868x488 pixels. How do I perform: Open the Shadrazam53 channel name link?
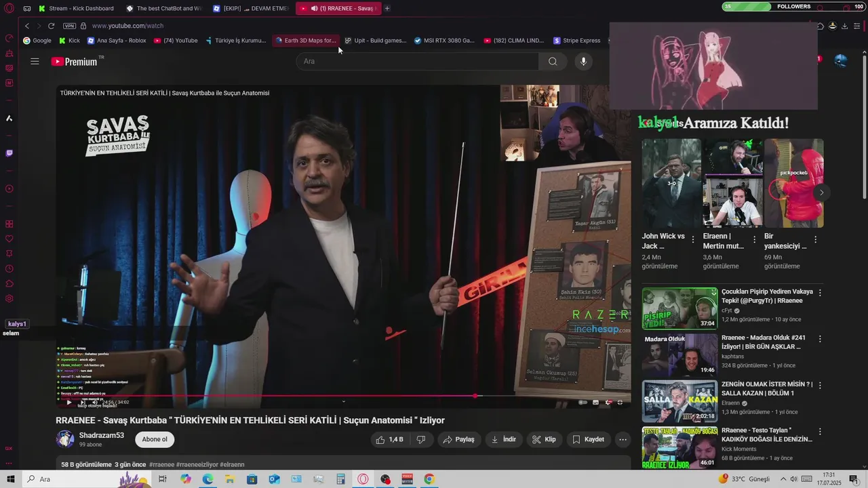click(x=102, y=435)
